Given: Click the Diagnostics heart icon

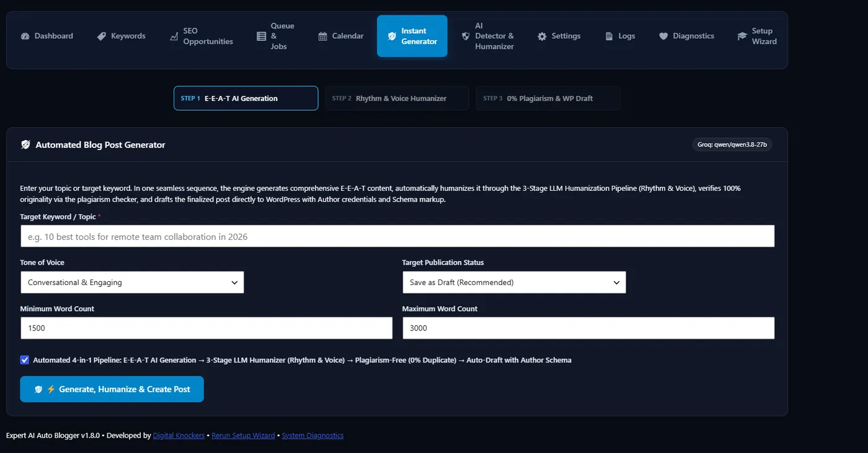Looking at the screenshot, I should (x=663, y=36).
